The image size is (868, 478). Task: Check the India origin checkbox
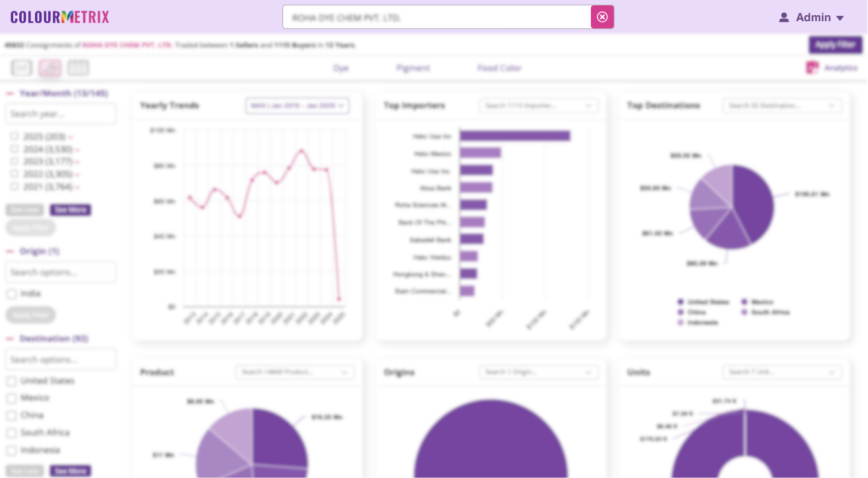pyautogui.click(x=11, y=294)
